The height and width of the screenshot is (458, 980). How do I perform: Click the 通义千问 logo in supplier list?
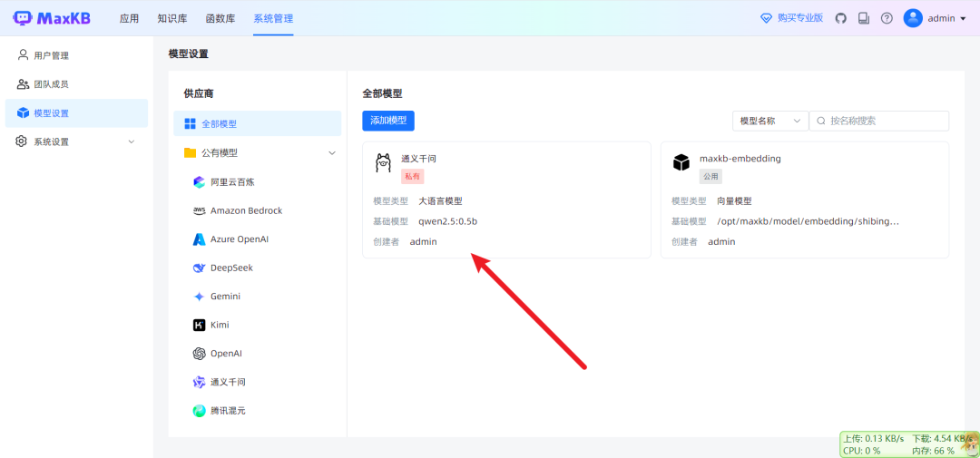199,382
